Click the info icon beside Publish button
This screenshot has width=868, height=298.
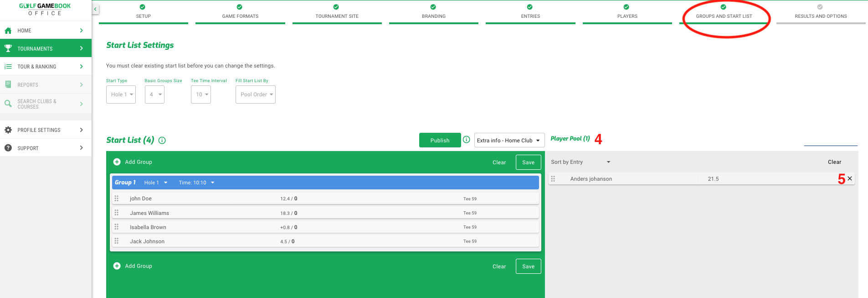pyautogui.click(x=466, y=140)
